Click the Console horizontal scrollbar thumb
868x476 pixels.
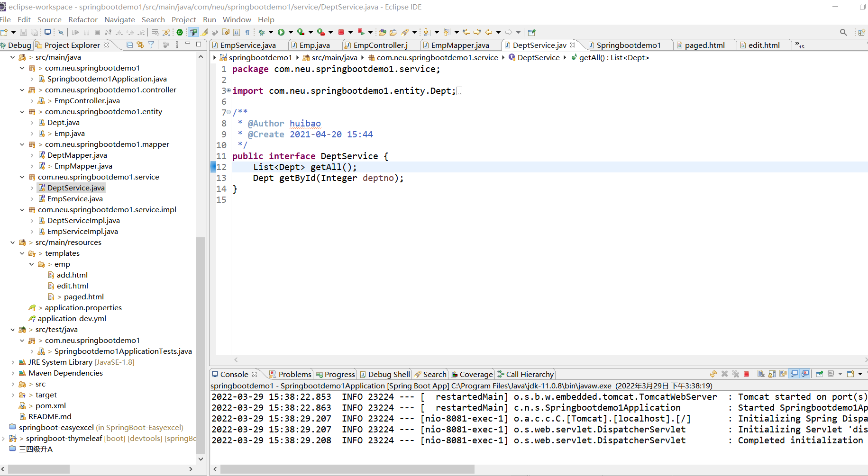pos(347,469)
